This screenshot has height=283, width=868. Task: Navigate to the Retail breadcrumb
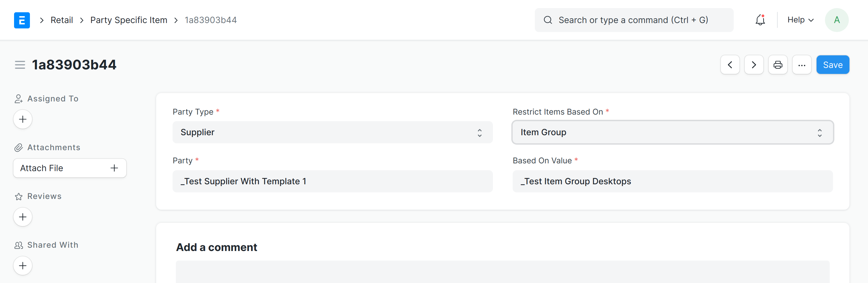coord(62,20)
